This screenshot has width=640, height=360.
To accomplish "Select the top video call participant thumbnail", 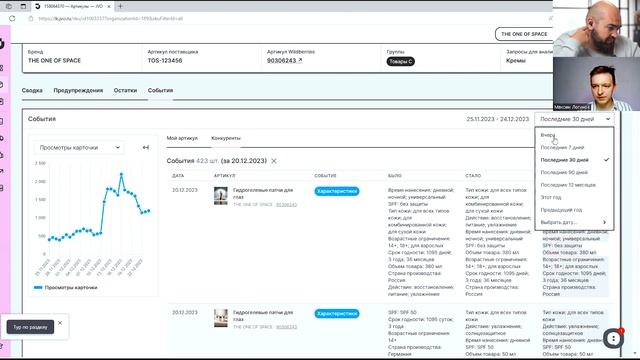I will (x=596, y=29).
